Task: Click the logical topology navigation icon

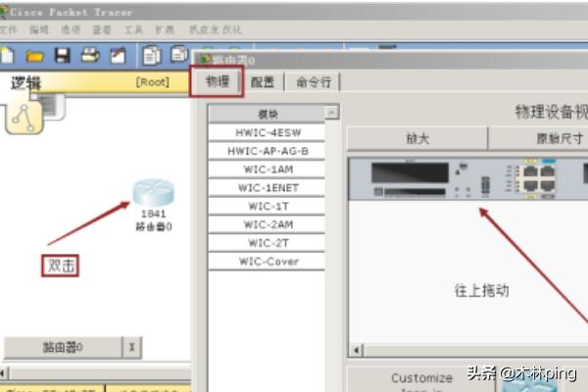Action: coord(24,118)
